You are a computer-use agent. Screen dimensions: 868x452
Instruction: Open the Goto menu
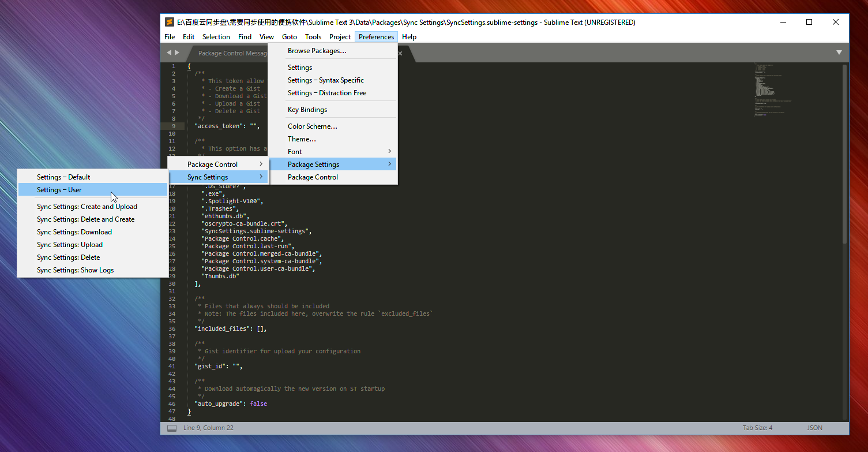(x=290, y=36)
